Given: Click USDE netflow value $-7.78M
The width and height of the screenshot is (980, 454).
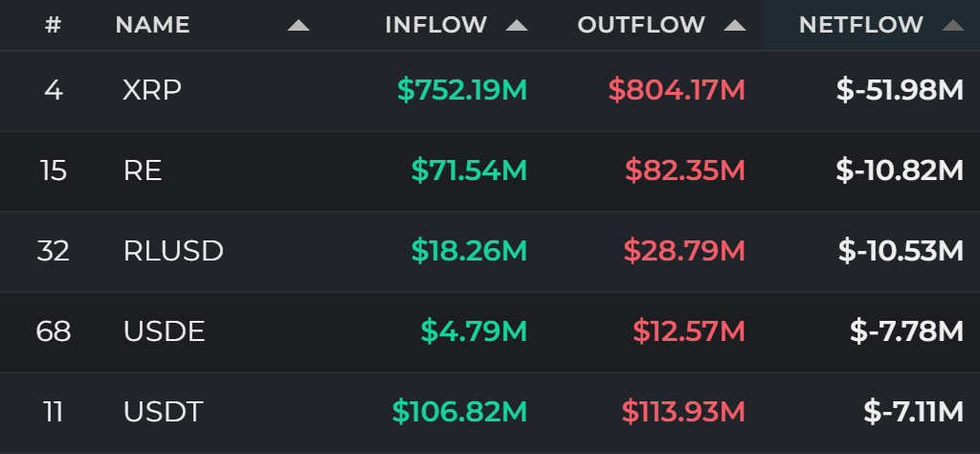Looking at the screenshot, I should click(907, 331).
